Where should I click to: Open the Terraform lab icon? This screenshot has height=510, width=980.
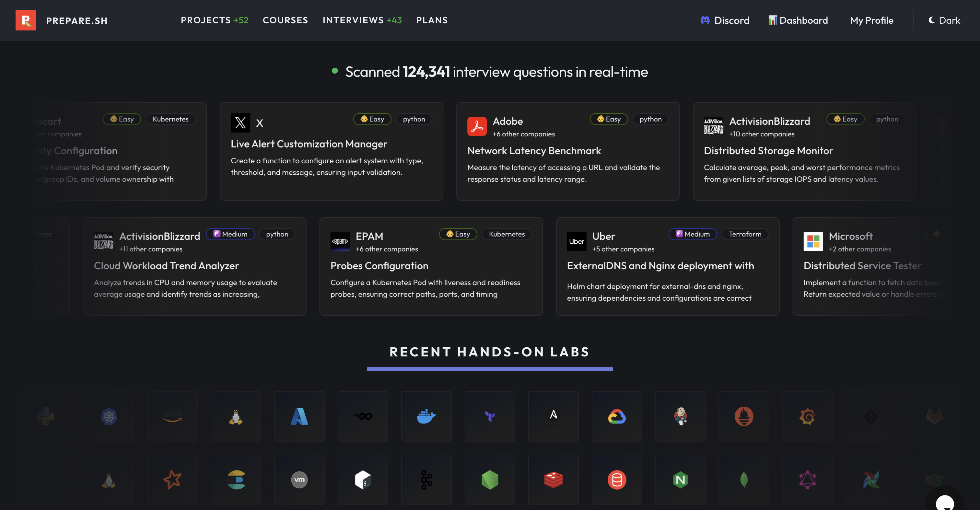[x=490, y=416]
